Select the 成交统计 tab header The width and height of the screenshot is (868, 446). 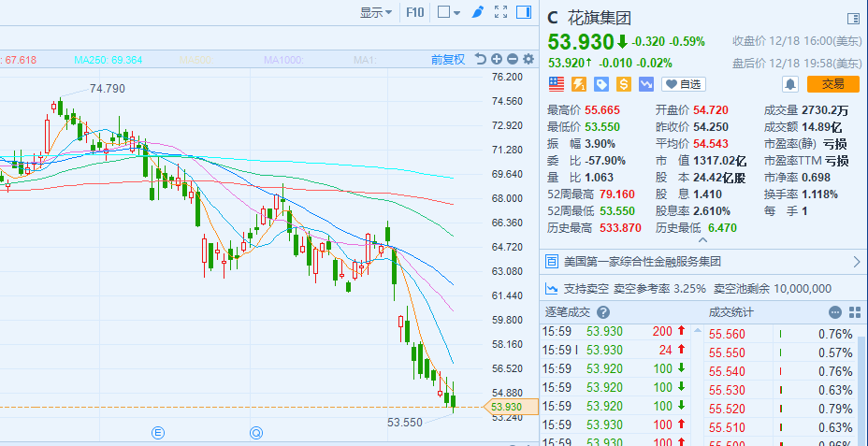pyautogui.click(x=731, y=312)
